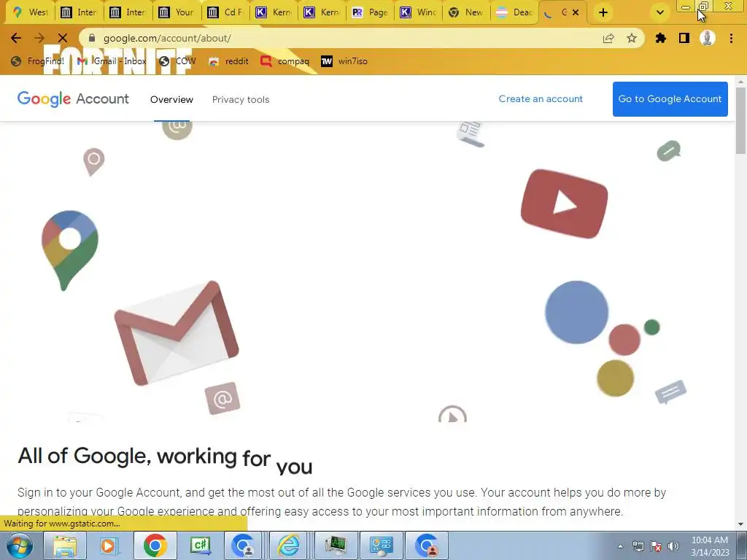747x560 pixels.
Task: Open Chrome three-dot menu
Action: click(x=731, y=38)
